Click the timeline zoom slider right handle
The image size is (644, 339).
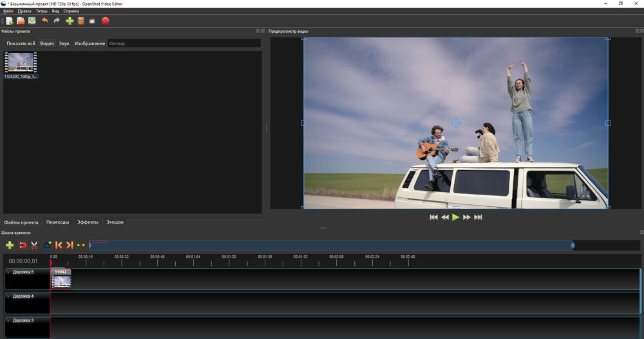pyautogui.click(x=573, y=245)
